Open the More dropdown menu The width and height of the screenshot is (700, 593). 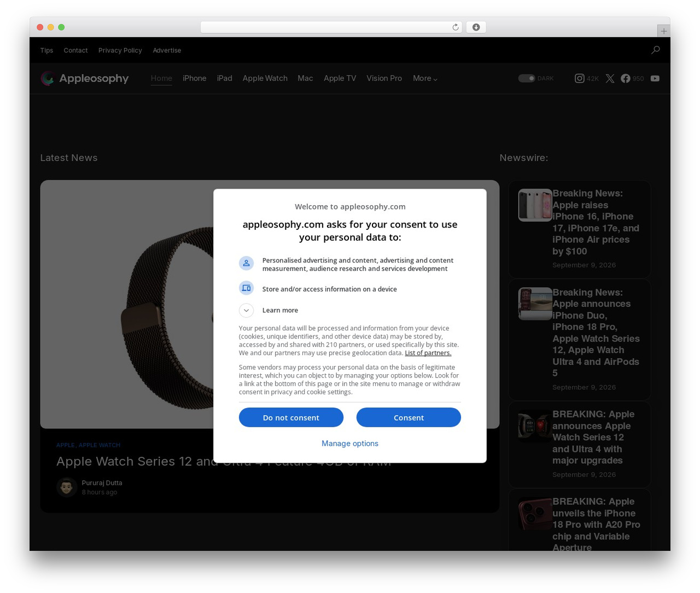pyautogui.click(x=425, y=78)
